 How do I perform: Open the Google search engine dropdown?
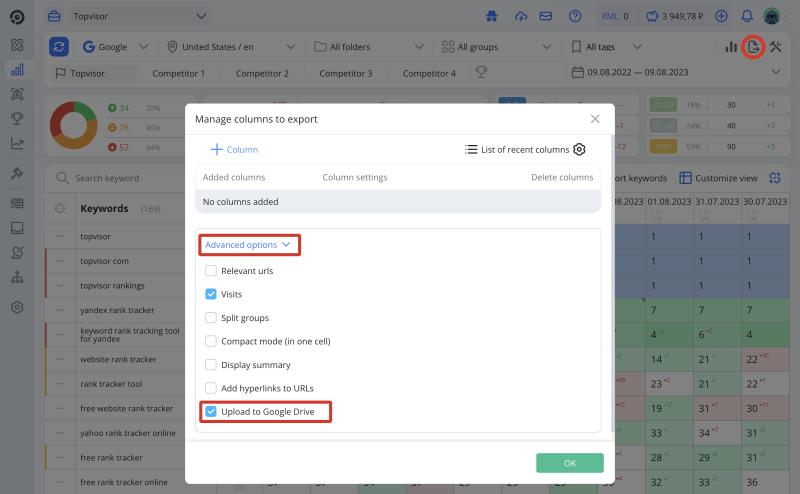[x=115, y=47]
